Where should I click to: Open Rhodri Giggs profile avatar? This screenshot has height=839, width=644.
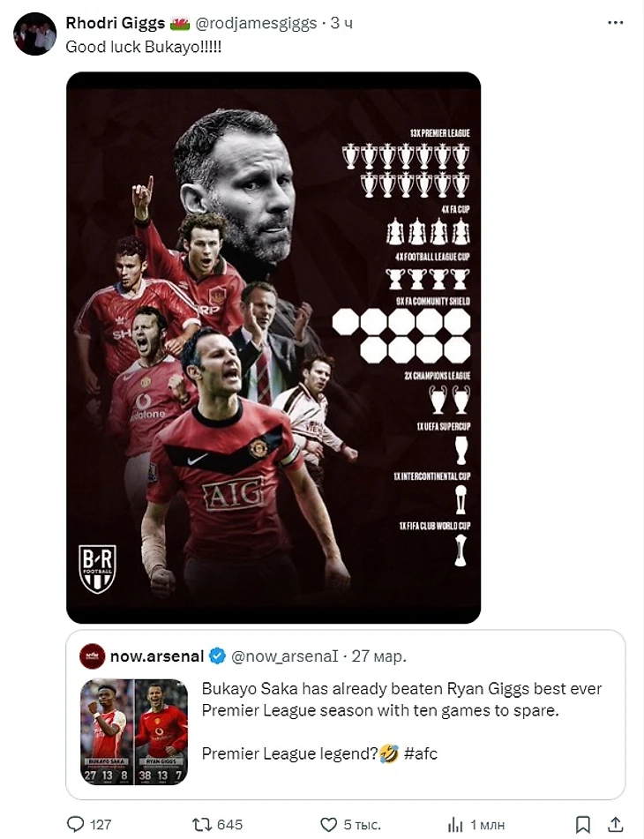(x=34, y=34)
